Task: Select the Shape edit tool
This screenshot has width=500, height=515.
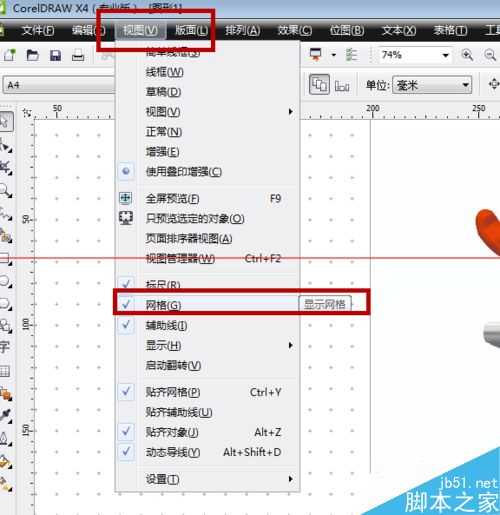Action: click(x=5, y=145)
